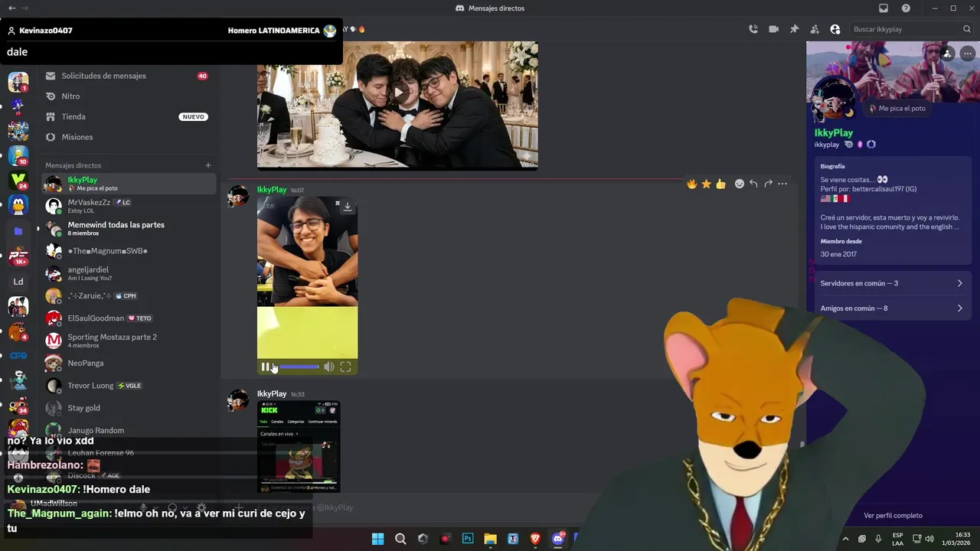Open File Explorer from taskbar
The image size is (980, 551).
pyautogui.click(x=490, y=539)
